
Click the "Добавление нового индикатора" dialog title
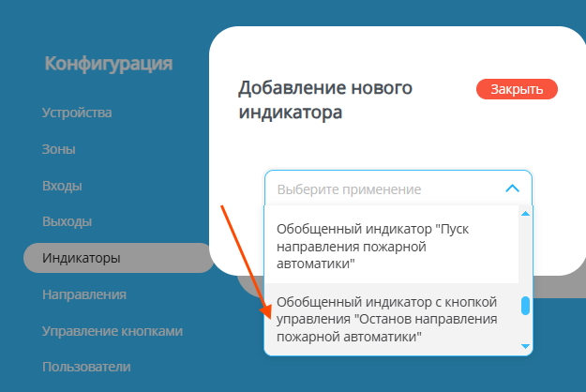[x=325, y=100]
